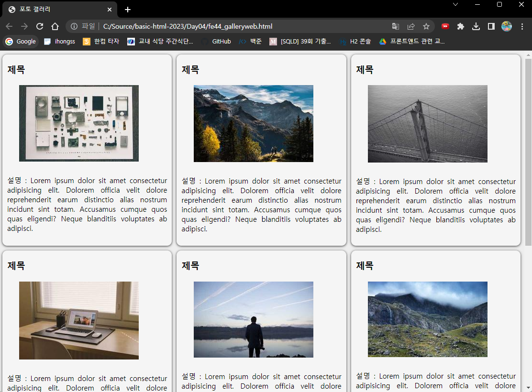
Task: Share this page via address bar
Action: click(x=411, y=26)
